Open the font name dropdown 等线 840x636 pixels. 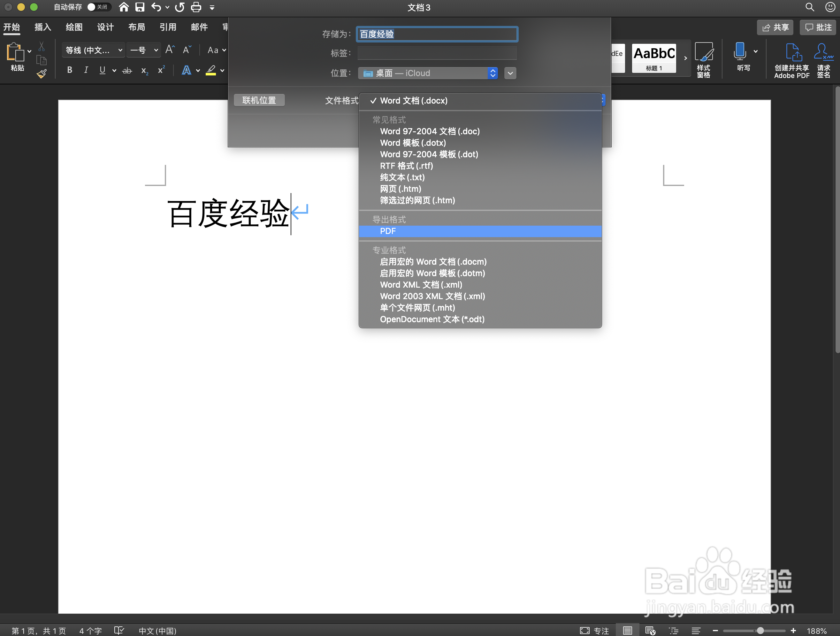click(93, 50)
